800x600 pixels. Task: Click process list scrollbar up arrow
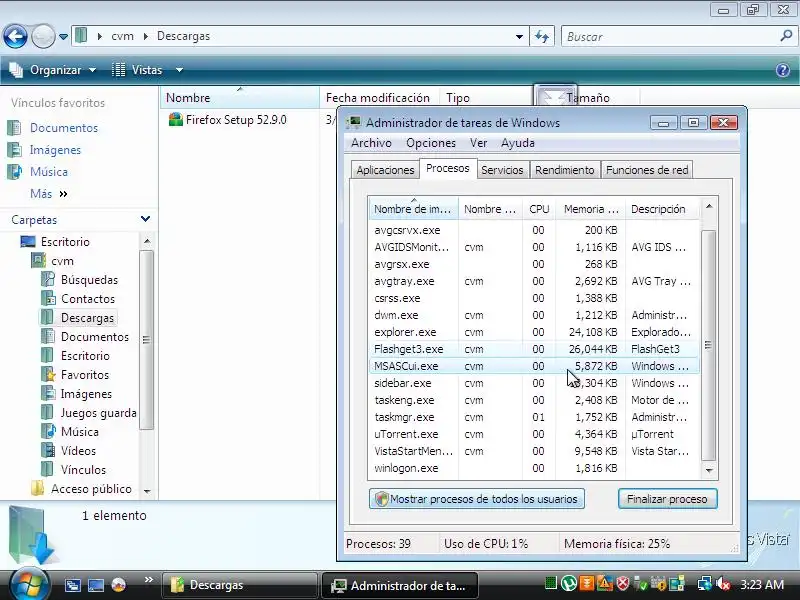(x=709, y=206)
